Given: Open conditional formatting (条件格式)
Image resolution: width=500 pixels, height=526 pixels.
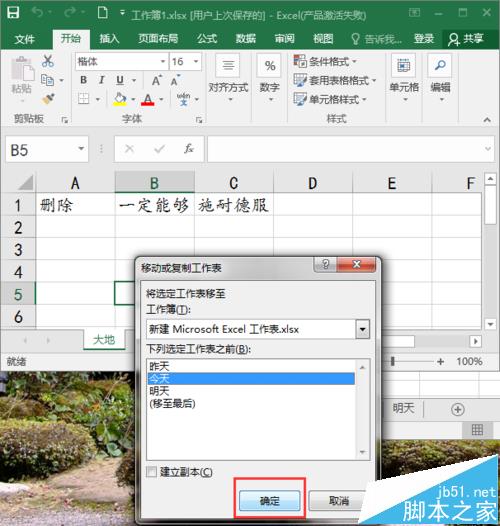Looking at the screenshot, I should 325,61.
